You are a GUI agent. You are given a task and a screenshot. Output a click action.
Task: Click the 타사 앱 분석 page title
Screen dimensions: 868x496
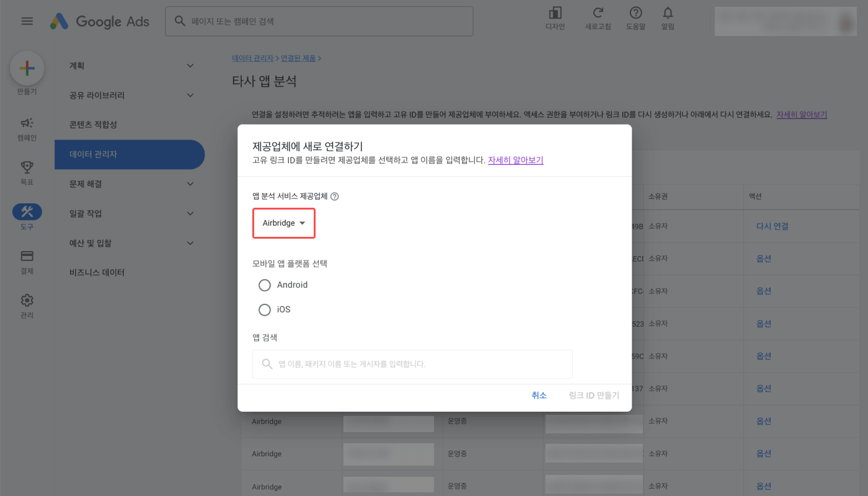[x=264, y=81]
